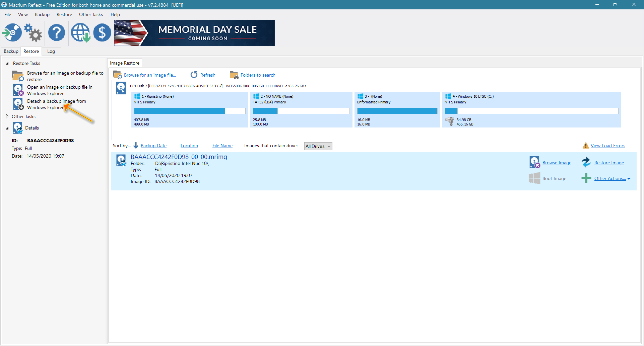Expand the Other Tasks section
This screenshot has height=346, width=644.
(7, 116)
